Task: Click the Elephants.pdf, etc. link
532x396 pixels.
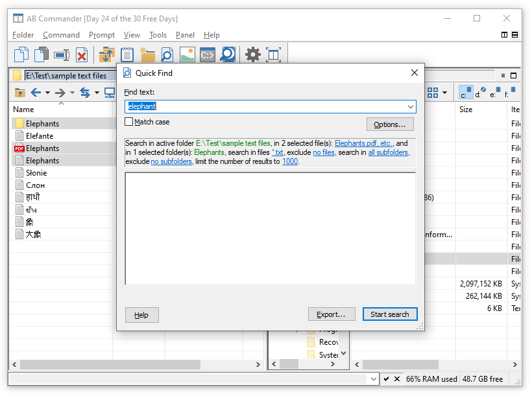Action: click(364, 143)
